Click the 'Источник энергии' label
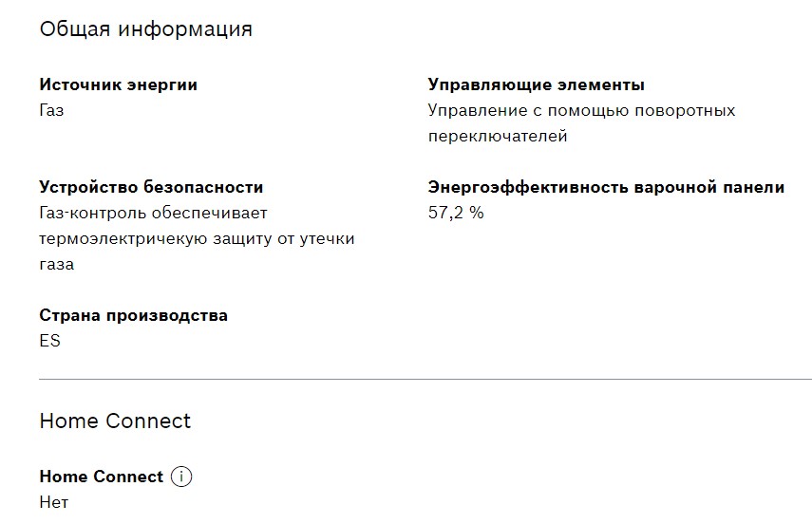The width and height of the screenshot is (812, 524). pos(118,84)
